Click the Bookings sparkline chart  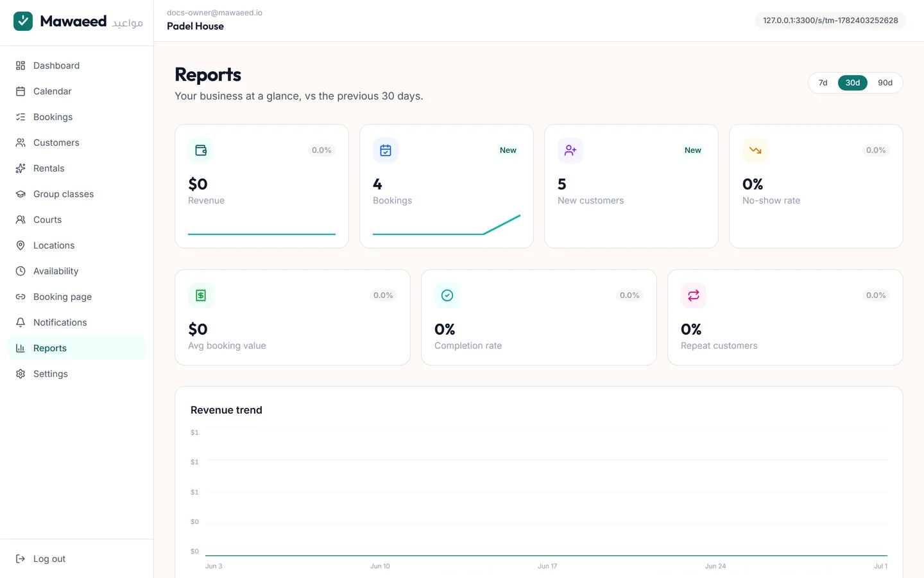(x=447, y=225)
